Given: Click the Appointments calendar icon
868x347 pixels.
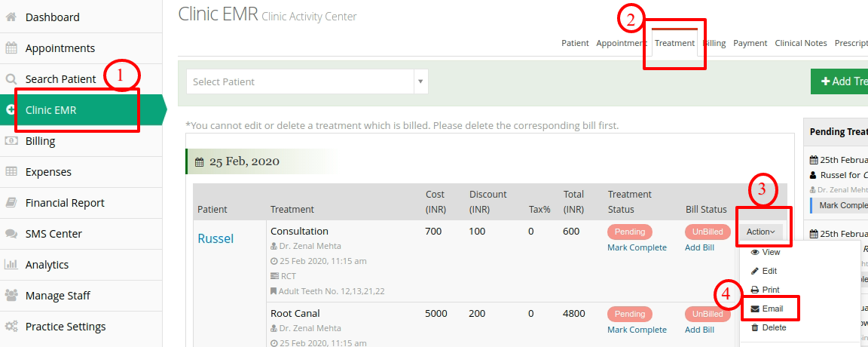Looking at the screenshot, I should [11, 48].
